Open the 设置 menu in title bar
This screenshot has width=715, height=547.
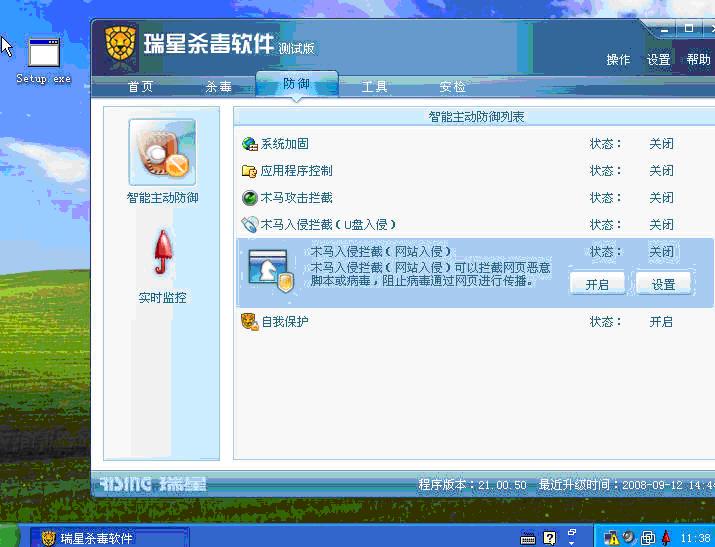pos(658,60)
